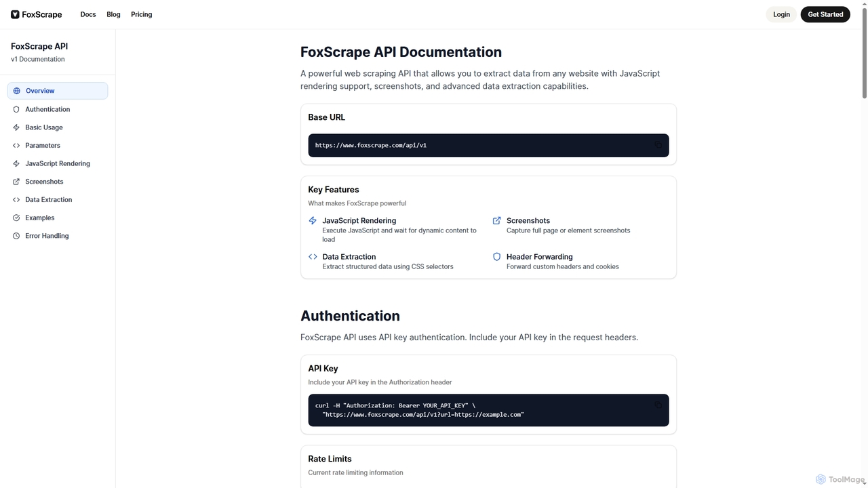Click the curl Authorization command text
Viewport: 868px width, 488px height.
[420, 410]
